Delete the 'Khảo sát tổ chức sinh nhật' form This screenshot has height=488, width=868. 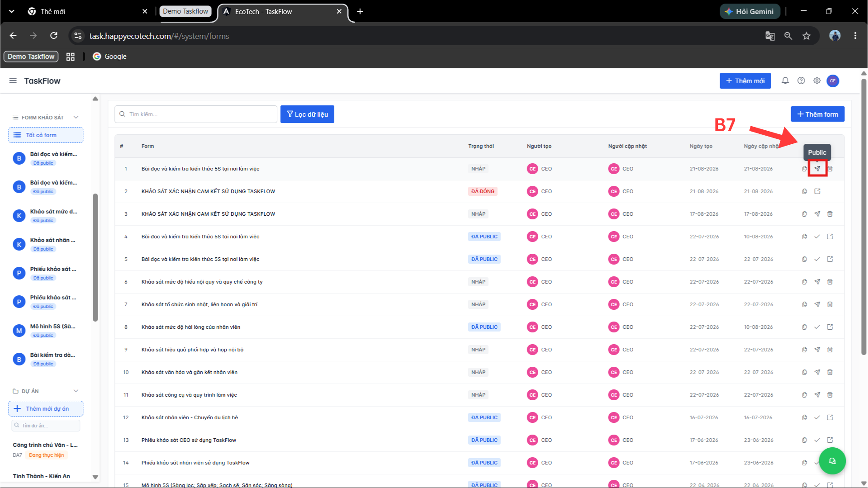[830, 304]
